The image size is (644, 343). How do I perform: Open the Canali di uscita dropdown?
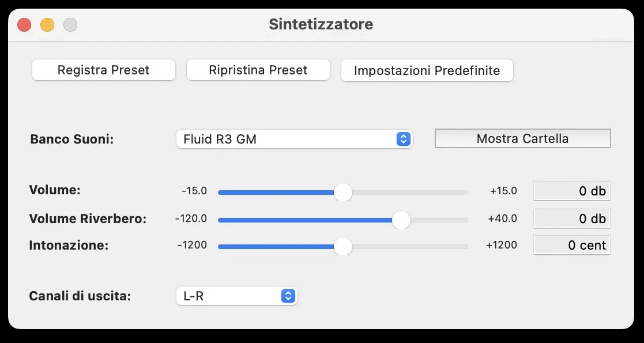tap(236, 296)
